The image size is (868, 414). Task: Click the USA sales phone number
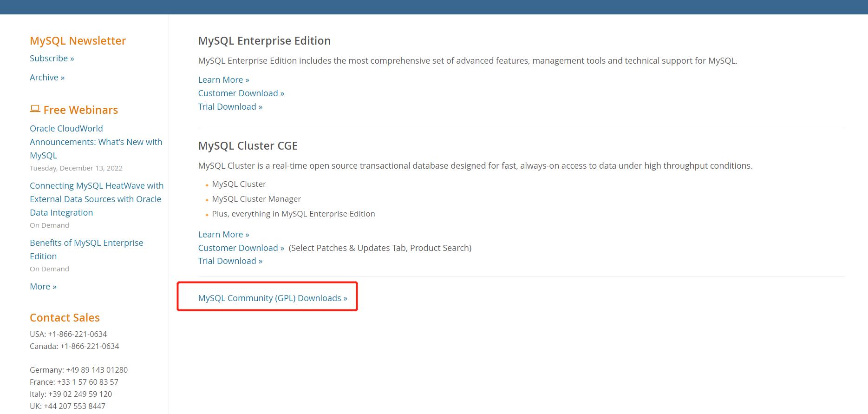[x=77, y=335]
